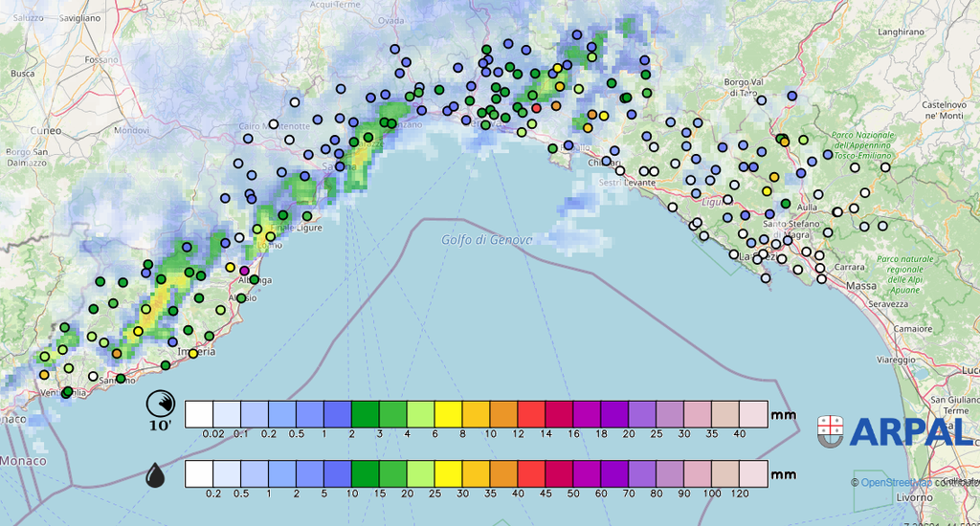Screen dimensions: 980x526
Task: Select dark green 2 mm swatch in 10-minute legend
Action: pyautogui.click(x=366, y=413)
